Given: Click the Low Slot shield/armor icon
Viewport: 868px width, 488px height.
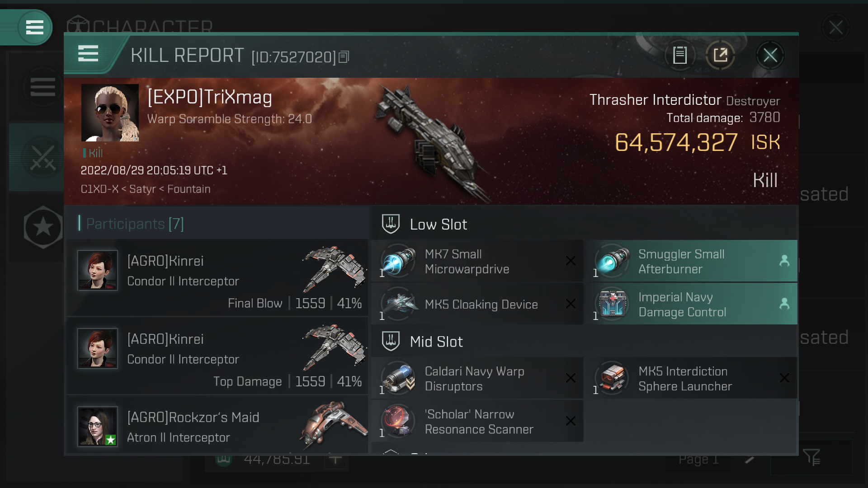Looking at the screenshot, I should (389, 224).
